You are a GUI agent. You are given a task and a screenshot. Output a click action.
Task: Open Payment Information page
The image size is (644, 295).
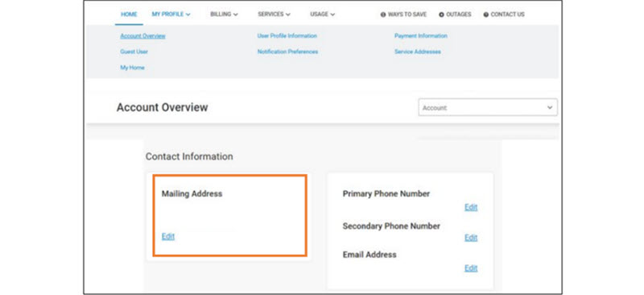coord(420,36)
